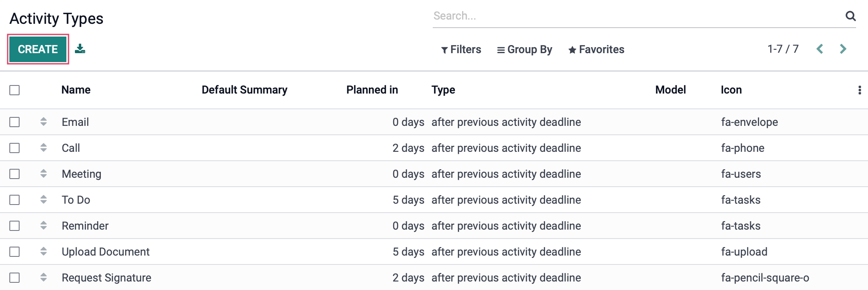
Task: Click 5 days in the To Do row
Action: [408, 200]
